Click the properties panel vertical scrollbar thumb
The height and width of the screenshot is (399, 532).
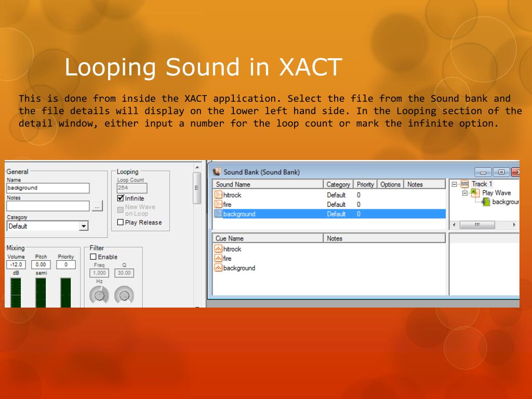coord(197,188)
